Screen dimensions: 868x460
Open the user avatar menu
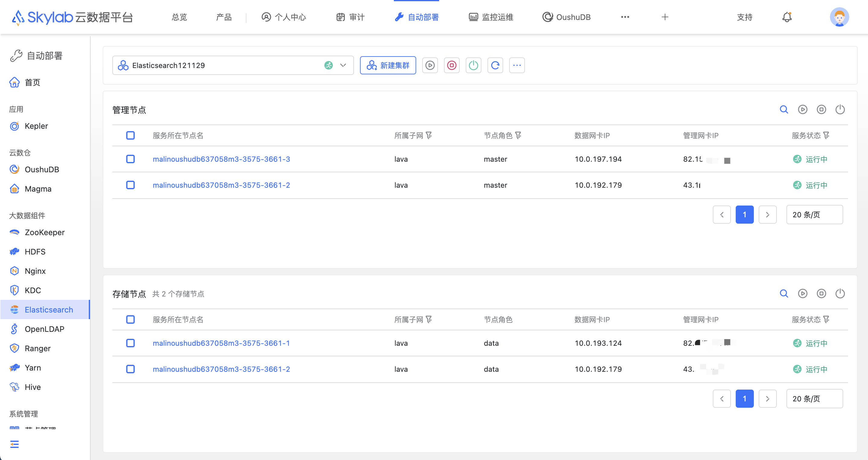(x=839, y=17)
